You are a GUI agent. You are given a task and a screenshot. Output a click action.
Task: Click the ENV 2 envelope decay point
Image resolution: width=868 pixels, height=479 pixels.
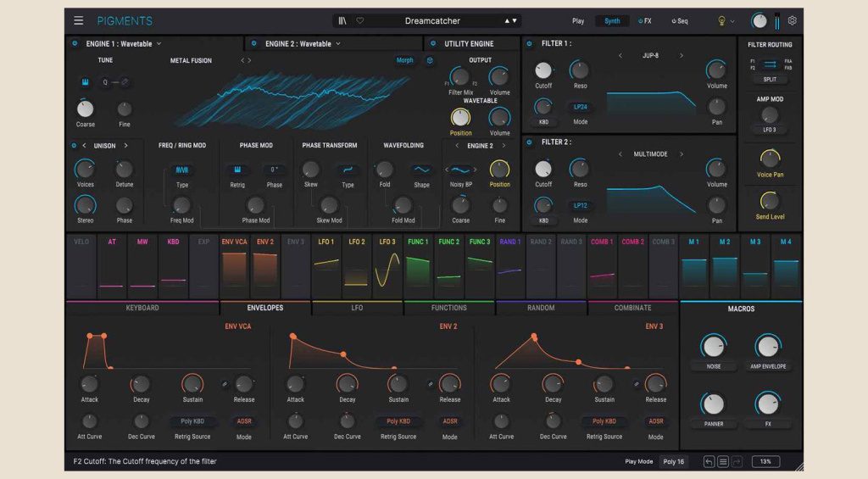click(x=344, y=354)
